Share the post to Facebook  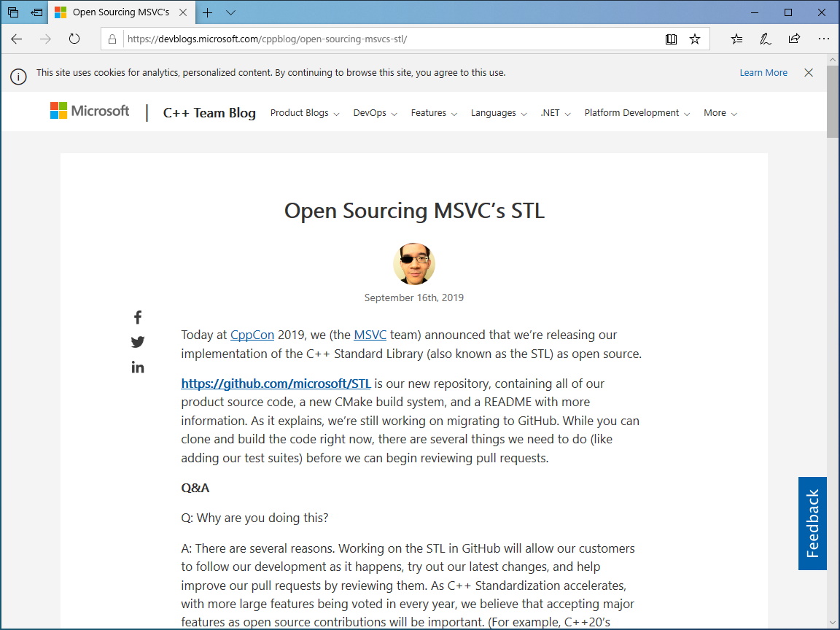(137, 316)
